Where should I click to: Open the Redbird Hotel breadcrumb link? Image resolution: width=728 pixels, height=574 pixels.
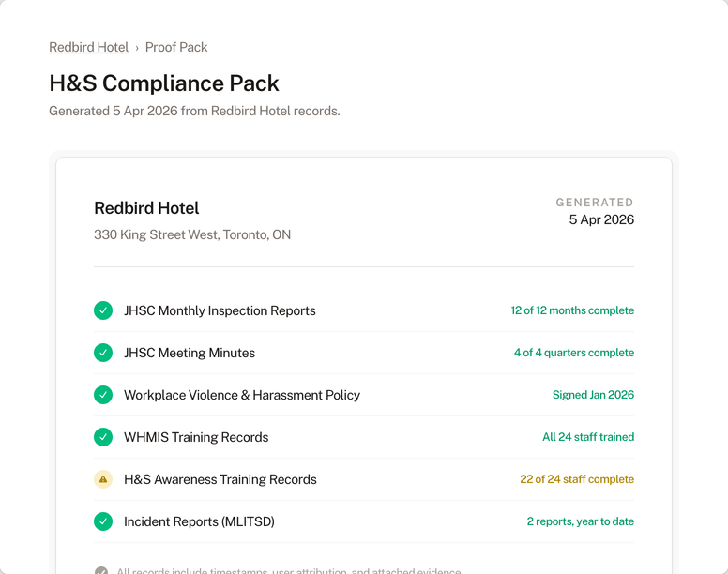[x=88, y=47]
